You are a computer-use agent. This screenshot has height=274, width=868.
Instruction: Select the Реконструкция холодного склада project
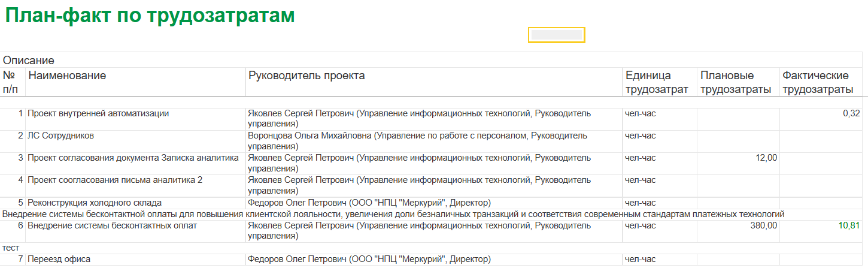tap(95, 203)
